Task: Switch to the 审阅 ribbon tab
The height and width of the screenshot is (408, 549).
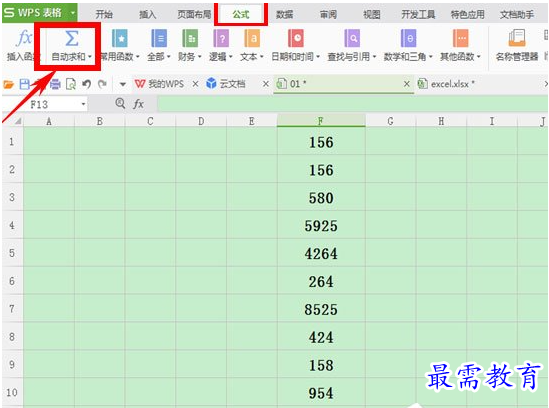Action: pos(328,14)
